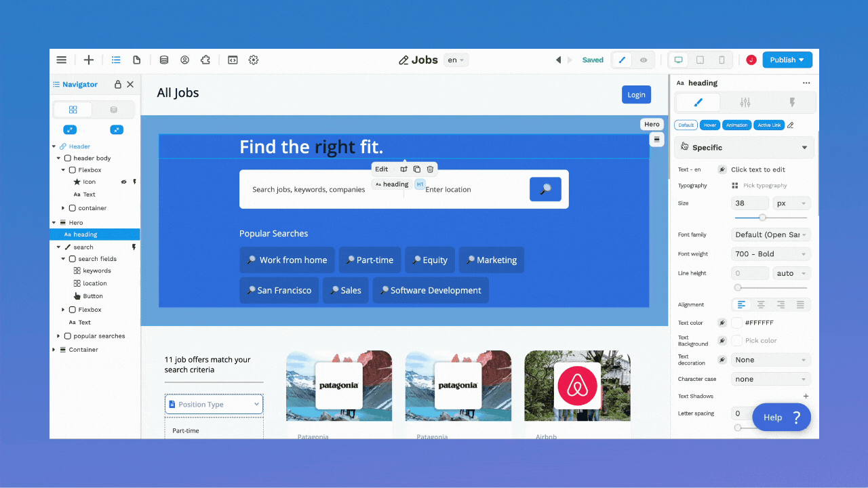Select the Default state chip
This screenshot has height=488, width=868.
[x=686, y=125]
